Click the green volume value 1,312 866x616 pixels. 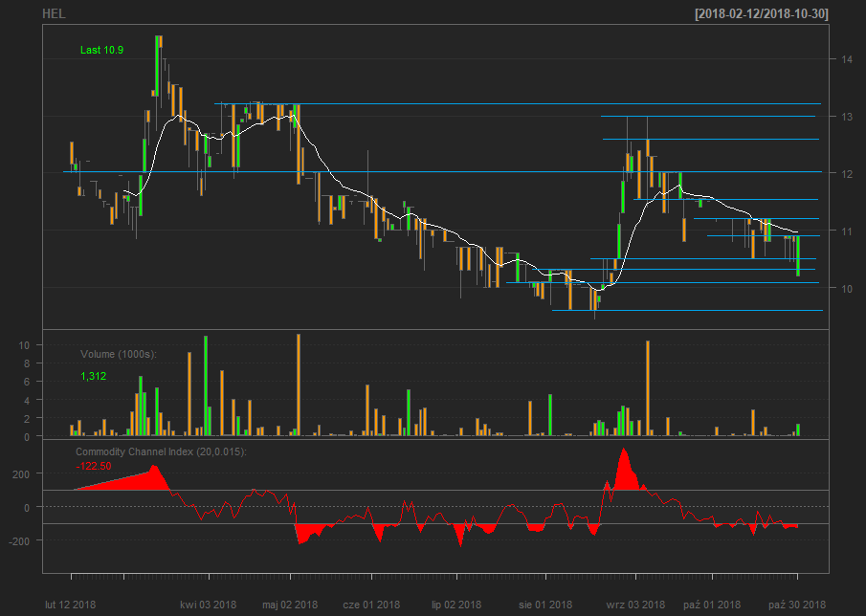tap(94, 376)
